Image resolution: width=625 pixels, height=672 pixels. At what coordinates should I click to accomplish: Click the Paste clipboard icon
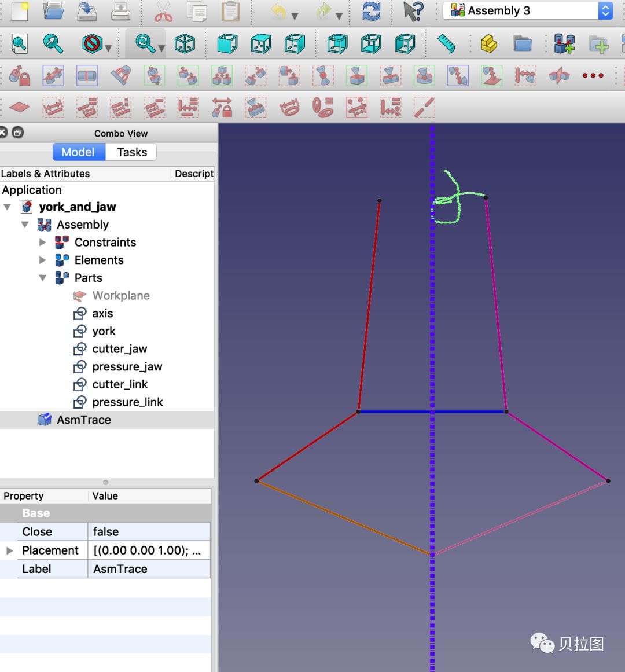click(x=230, y=11)
